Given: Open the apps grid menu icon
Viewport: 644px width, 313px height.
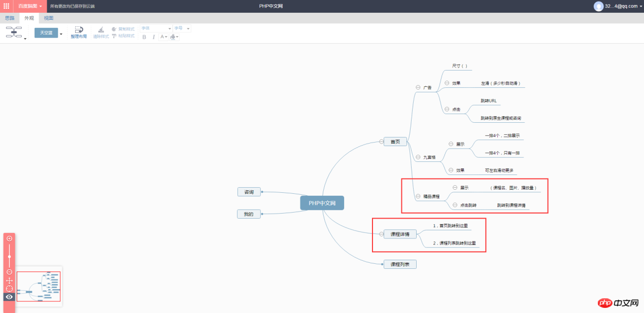Looking at the screenshot, I should (x=7, y=6).
